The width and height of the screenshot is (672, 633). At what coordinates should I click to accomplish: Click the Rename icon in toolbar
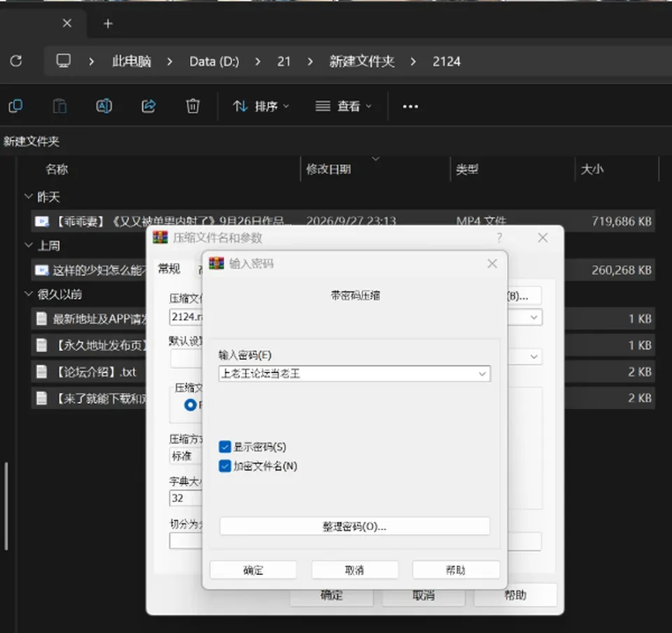[104, 106]
